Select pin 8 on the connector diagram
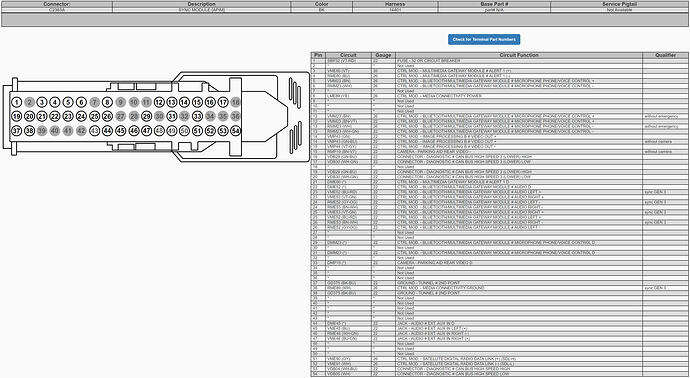The width and height of the screenshot is (690, 378). click(107, 103)
